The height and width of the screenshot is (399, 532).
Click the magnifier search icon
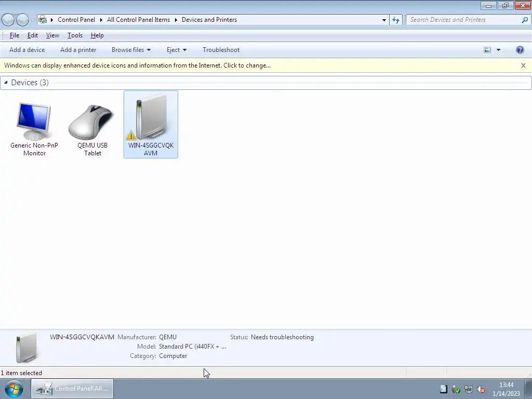525,20
